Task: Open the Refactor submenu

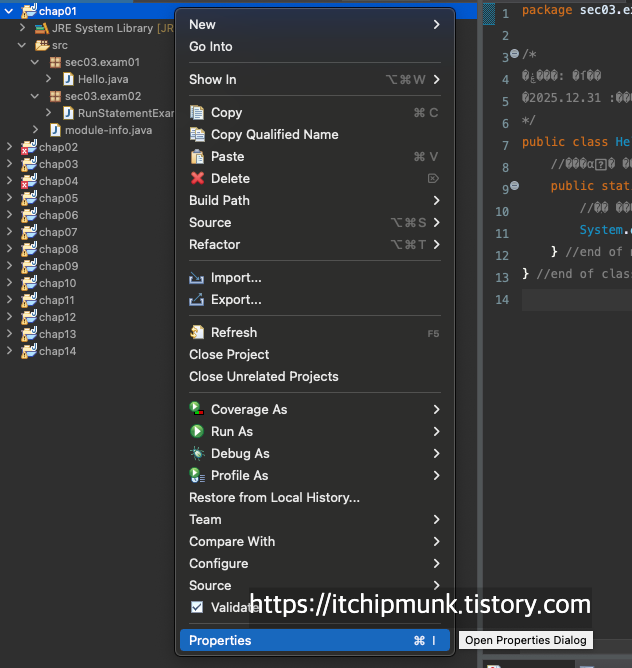Action: pyautogui.click(x=315, y=245)
